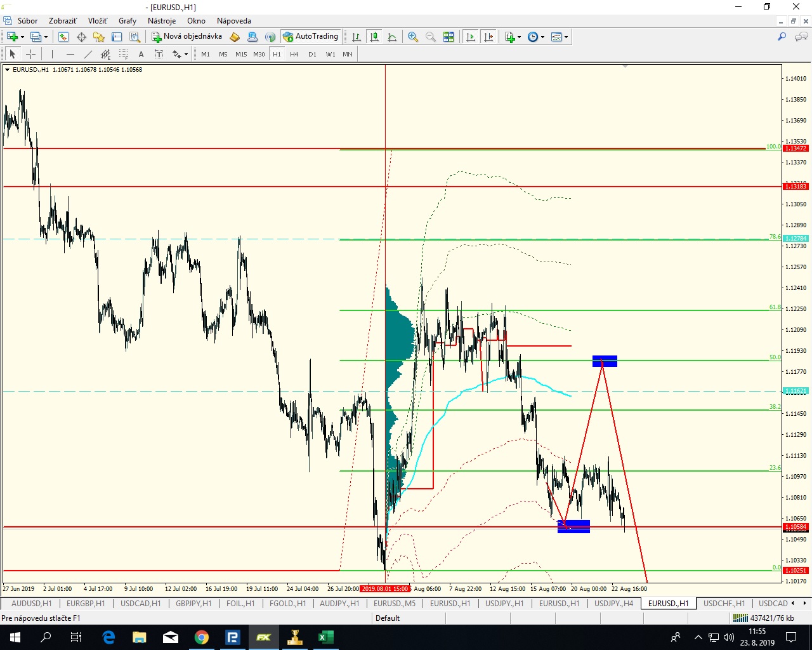Screen dimensions: 812x650
Task: Open Strategy Tester icon
Action: 134,37
